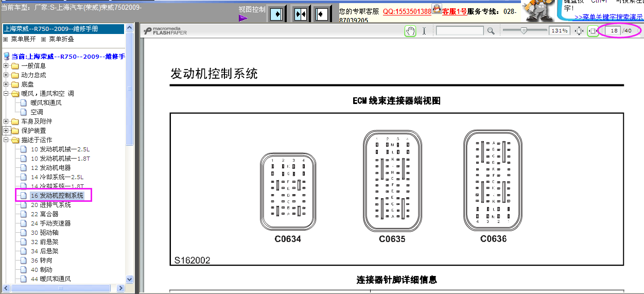Click the 菜单折叠 menu collapse icon
The height and width of the screenshot is (294, 644).
click(x=44, y=39)
